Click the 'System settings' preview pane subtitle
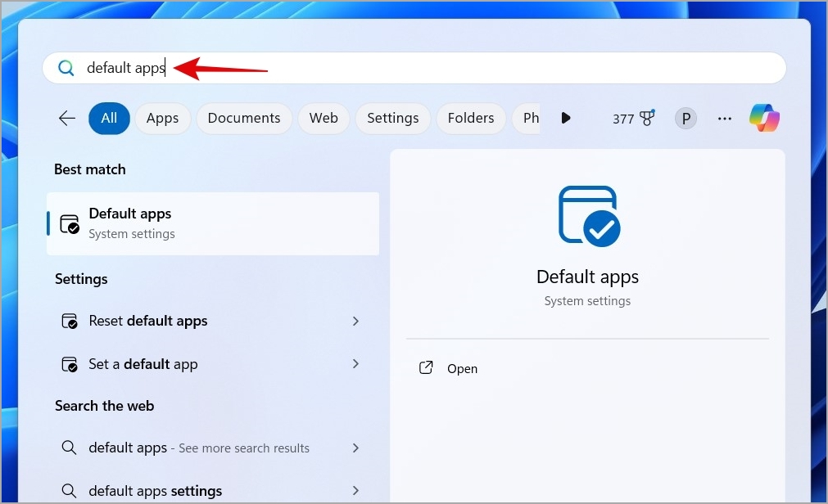 pyautogui.click(x=588, y=301)
